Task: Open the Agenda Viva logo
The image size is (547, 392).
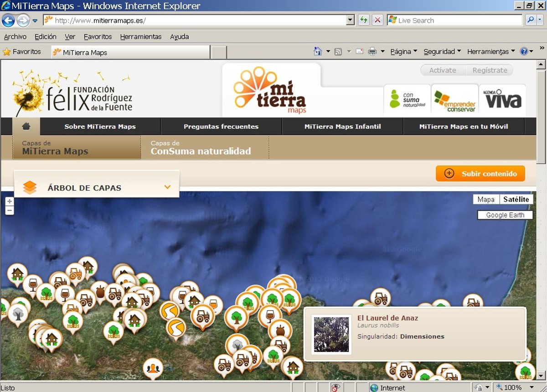Action: (502, 99)
